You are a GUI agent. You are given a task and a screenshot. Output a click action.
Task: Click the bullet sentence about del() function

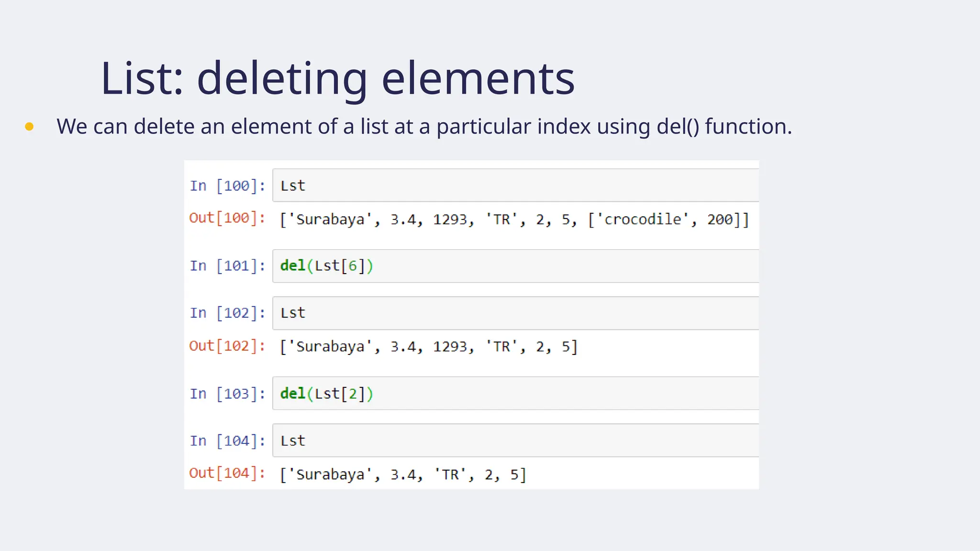[424, 127]
